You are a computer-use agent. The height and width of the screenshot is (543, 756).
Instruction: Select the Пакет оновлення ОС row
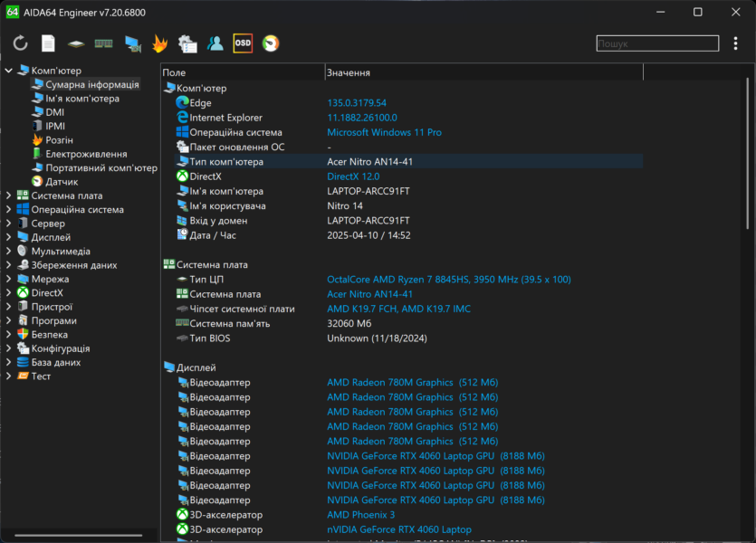coord(409,147)
